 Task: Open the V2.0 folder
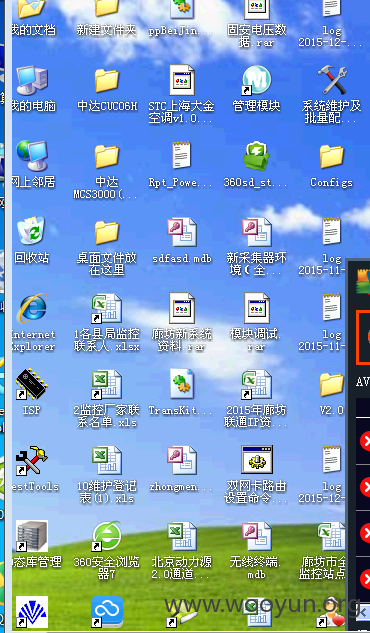pyautogui.click(x=332, y=384)
